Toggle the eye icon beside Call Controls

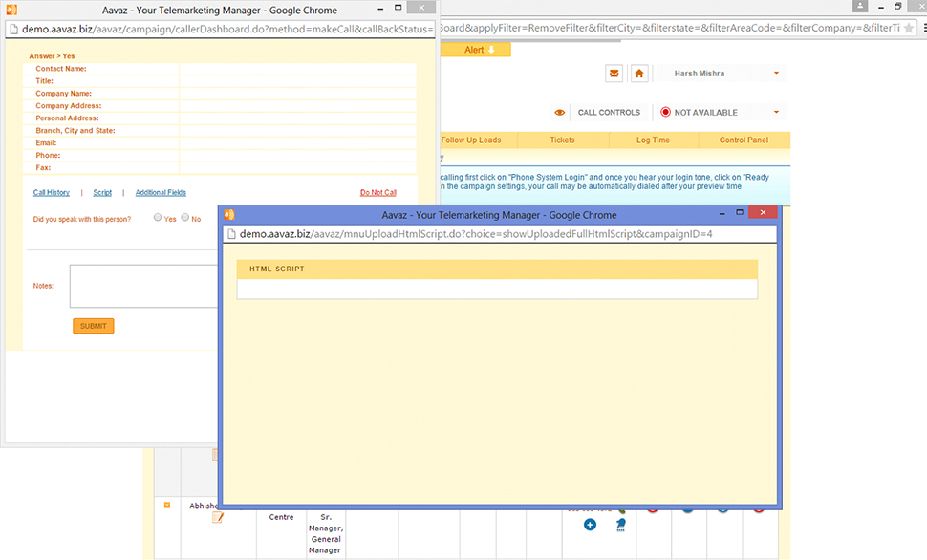tap(559, 113)
